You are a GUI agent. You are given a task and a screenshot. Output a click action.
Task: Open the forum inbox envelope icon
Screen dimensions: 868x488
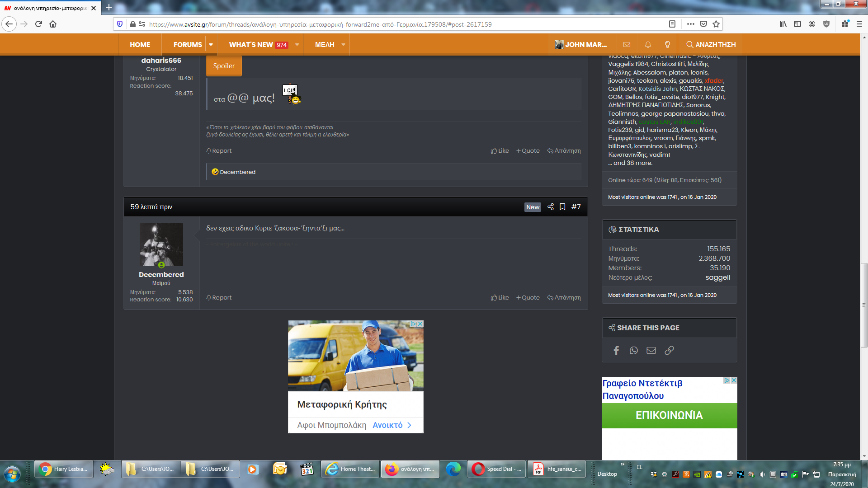627,45
